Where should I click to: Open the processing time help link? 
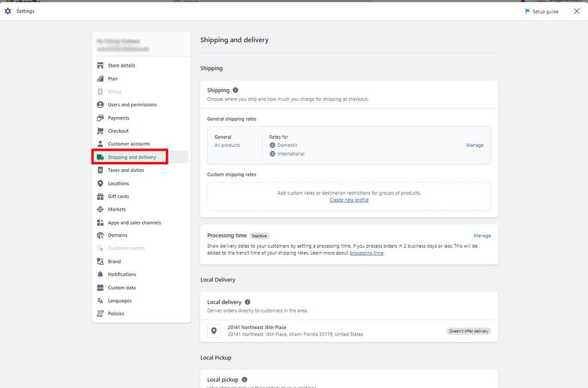[x=366, y=253]
